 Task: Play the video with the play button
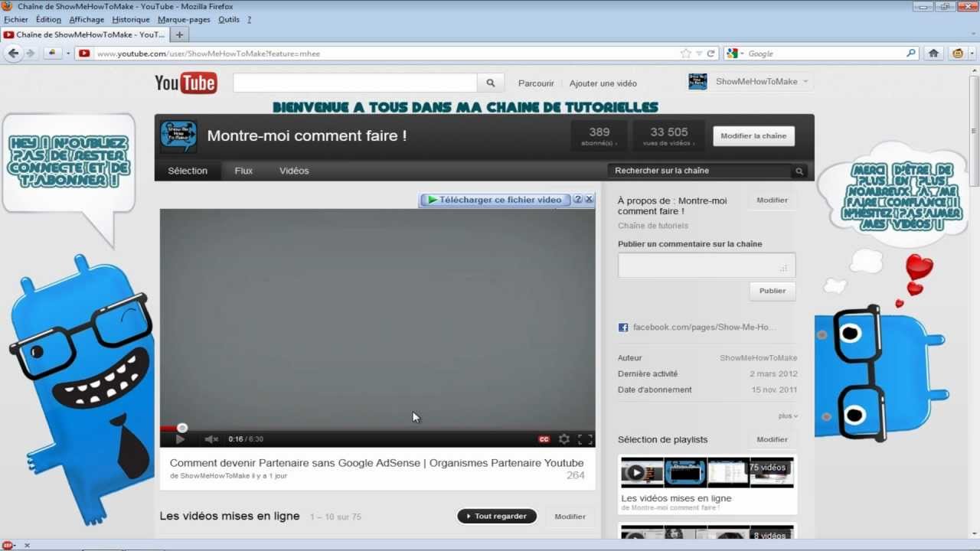180,439
